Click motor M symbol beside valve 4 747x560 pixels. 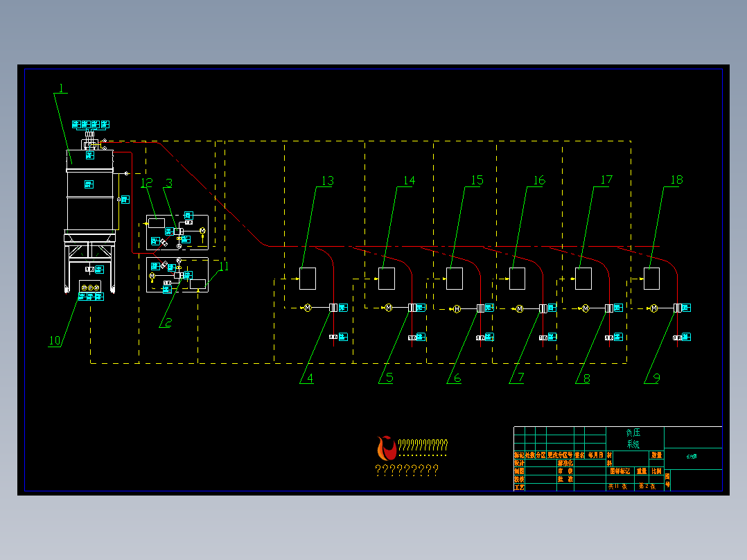click(x=308, y=308)
